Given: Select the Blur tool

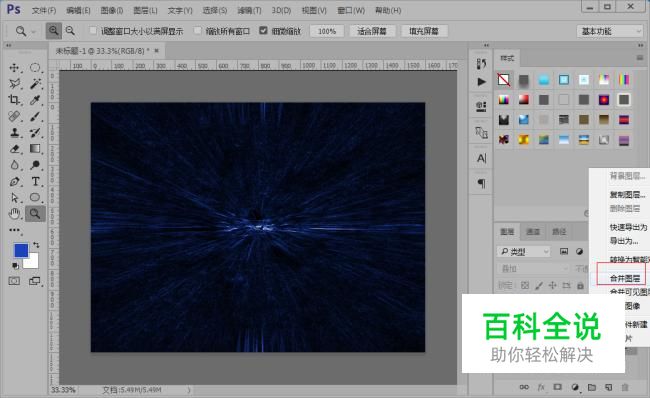Looking at the screenshot, I should [14, 165].
